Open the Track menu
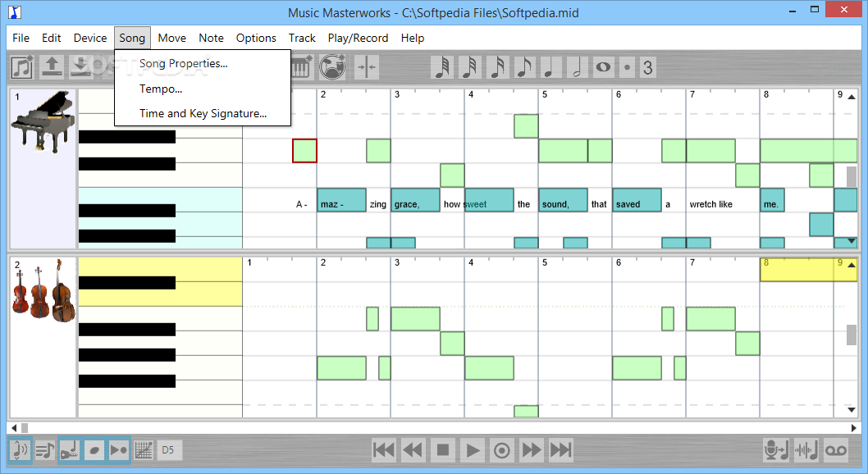This screenshot has width=868, height=474. 302,38
